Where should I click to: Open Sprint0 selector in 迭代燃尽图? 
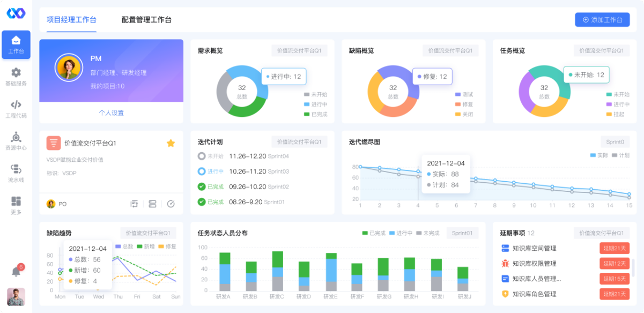615,142
